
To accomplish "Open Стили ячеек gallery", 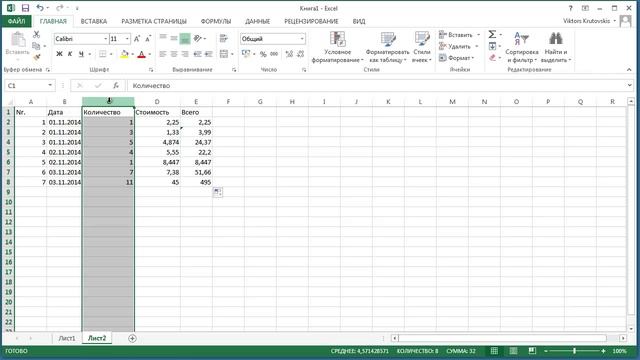I will [422, 47].
